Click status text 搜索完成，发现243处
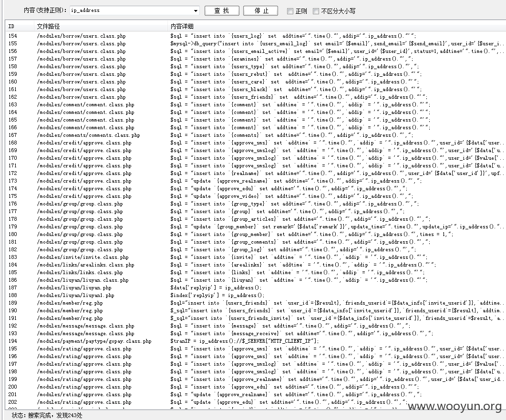 [x=55, y=415]
